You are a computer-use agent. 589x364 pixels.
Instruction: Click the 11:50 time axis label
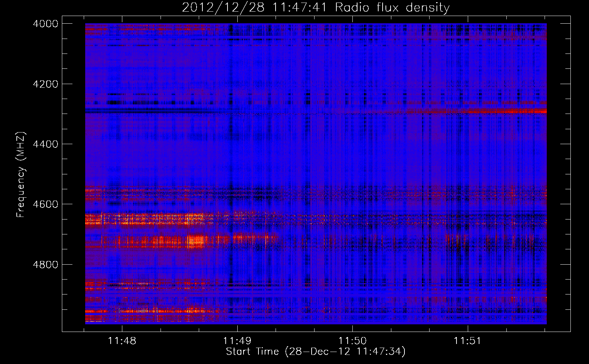352,341
